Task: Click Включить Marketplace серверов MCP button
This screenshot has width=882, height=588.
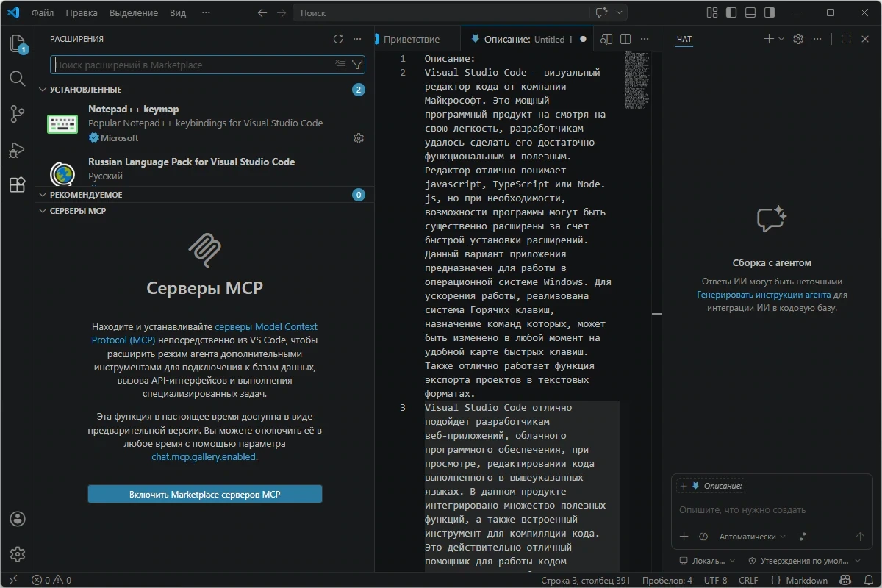Action: 205,494
